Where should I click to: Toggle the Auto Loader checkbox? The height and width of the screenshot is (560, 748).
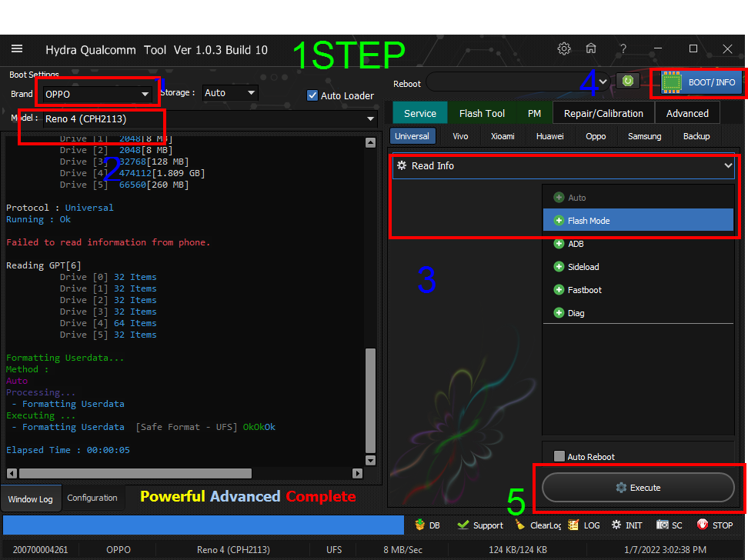pos(312,95)
